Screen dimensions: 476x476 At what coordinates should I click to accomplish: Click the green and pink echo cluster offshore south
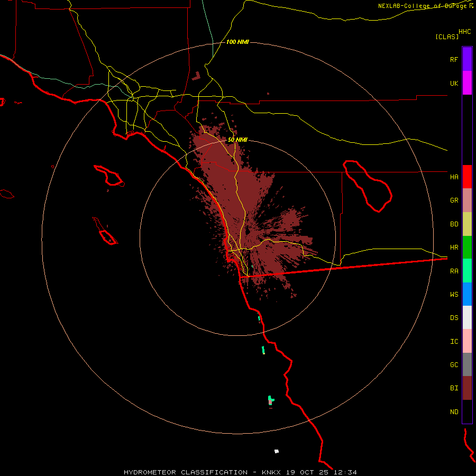point(271,401)
